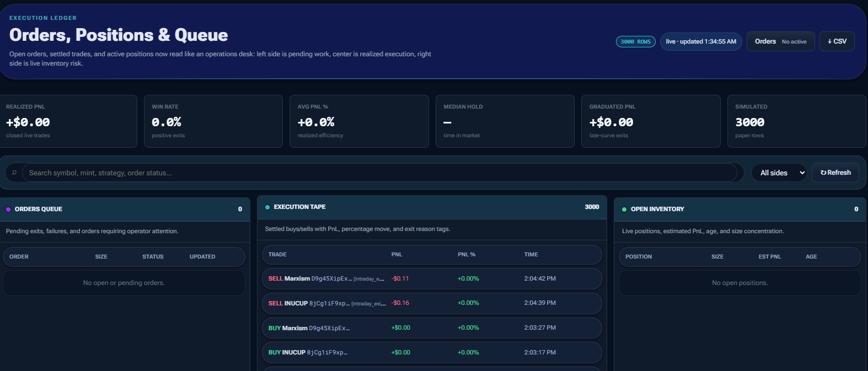This screenshot has height=371, width=868.
Task: Click the EST PNL column header
Action: click(x=770, y=257)
